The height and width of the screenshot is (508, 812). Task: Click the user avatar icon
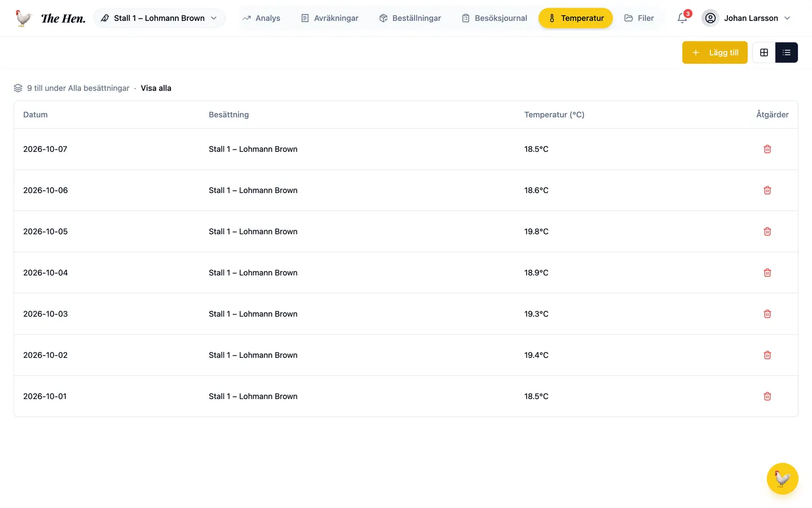(710, 18)
